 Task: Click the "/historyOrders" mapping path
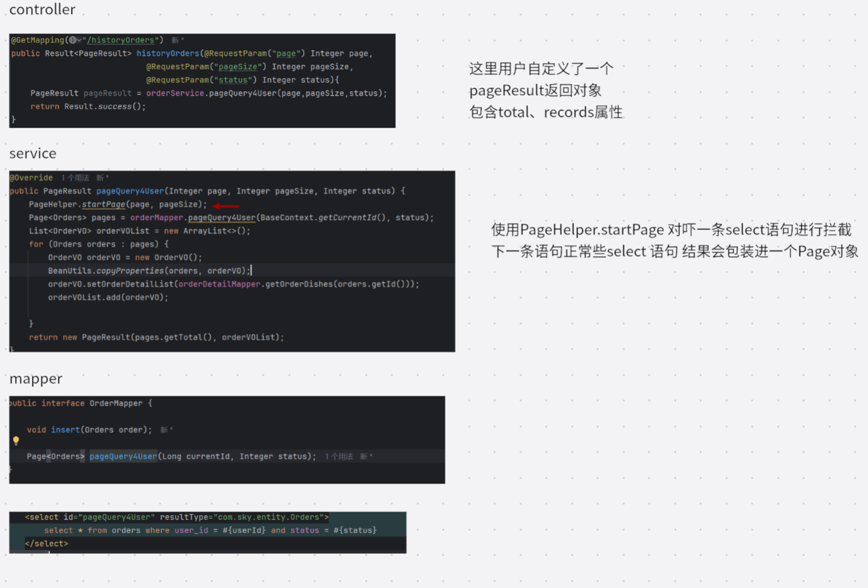(121, 40)
